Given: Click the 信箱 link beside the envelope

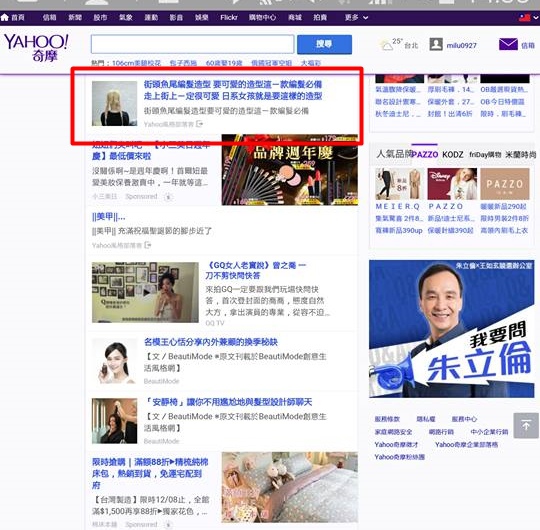Looking at the screenshot, I should (x=528, y=45).
